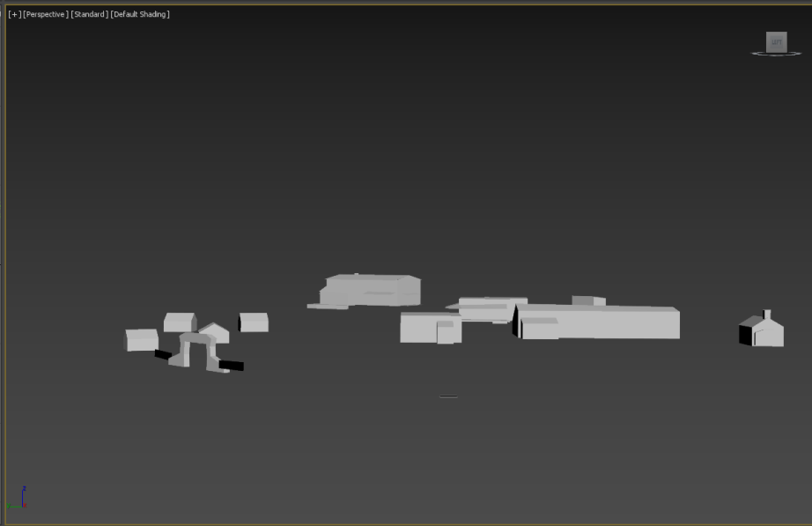
Task: Open the Standard viewport setting menu
Action: point(89,15)
